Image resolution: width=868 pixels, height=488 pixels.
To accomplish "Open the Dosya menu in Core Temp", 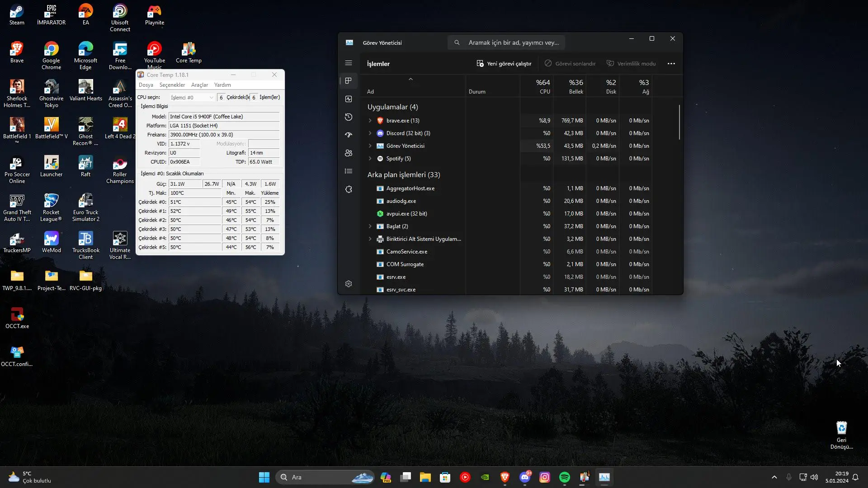I will pyautogui.click(x=146, y=85).
